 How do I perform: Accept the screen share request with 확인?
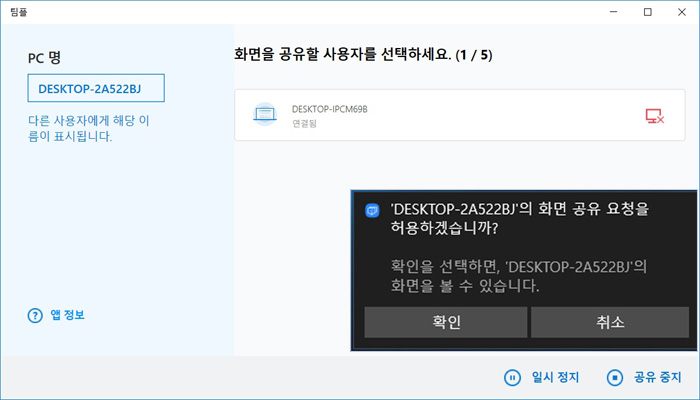click(445, 322)
